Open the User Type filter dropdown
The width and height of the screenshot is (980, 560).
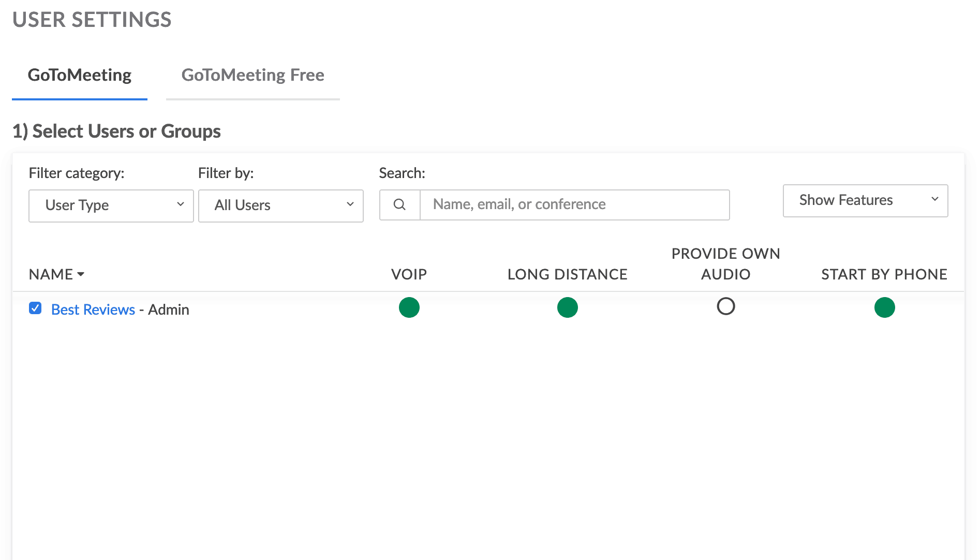pyautogui.click(x=111, y=205)
